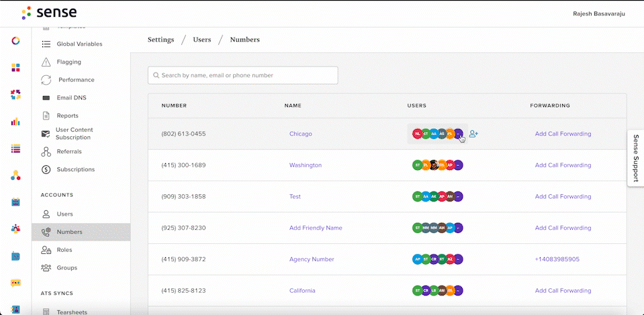Open the Sense Support side tab

pyautogui.click(x=636, y=158)
